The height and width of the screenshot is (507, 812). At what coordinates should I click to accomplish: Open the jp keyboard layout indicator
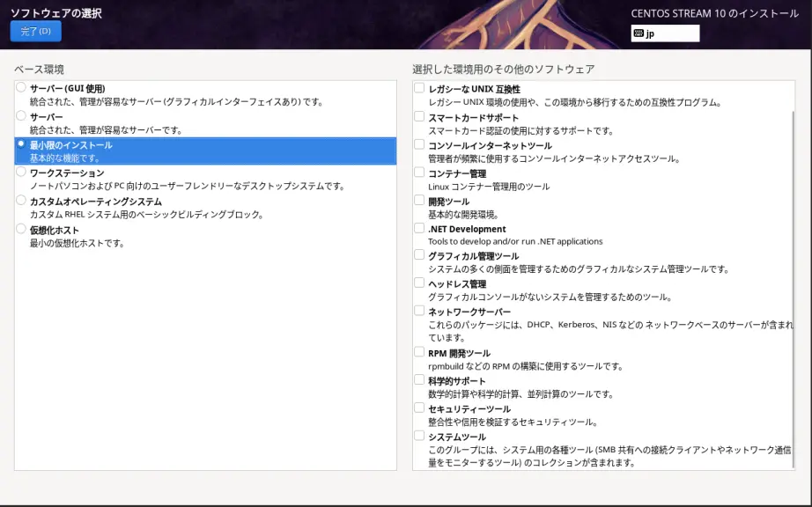[665, 33]
